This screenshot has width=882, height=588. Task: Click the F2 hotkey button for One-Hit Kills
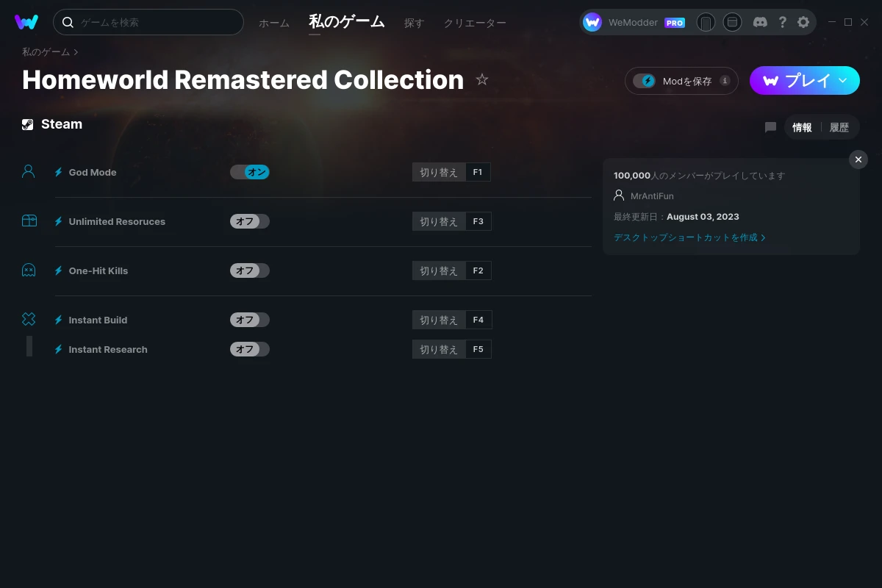[x=478, y=270]
